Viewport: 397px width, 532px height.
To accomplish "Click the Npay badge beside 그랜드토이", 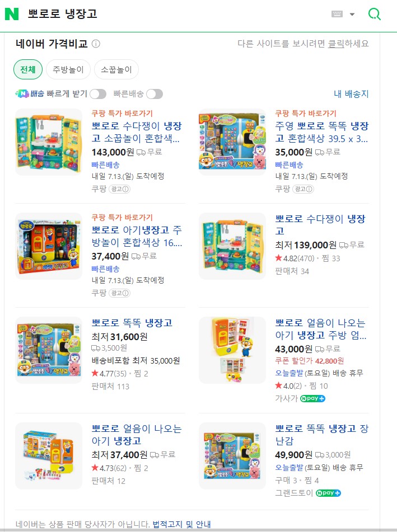I will (328, 493).
